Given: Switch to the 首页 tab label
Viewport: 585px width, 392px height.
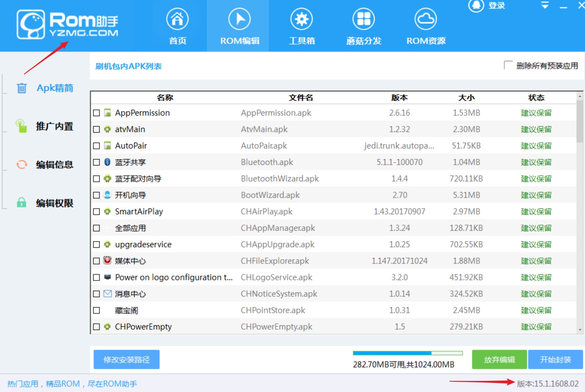Looking at the screenshot, I should [177, 41].
